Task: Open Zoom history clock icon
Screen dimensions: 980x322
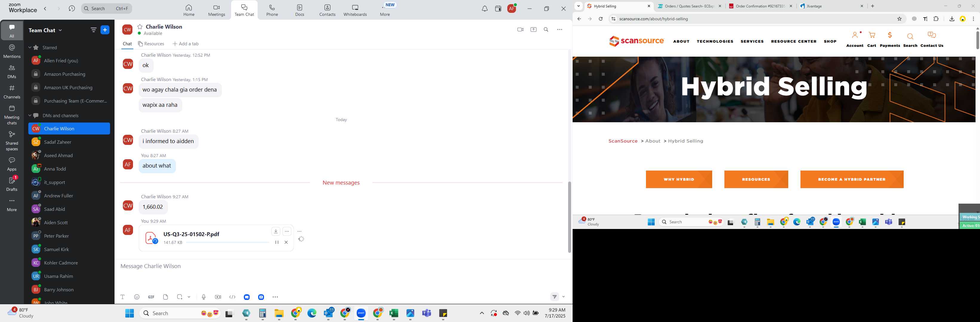Action: tap(72, 8)
